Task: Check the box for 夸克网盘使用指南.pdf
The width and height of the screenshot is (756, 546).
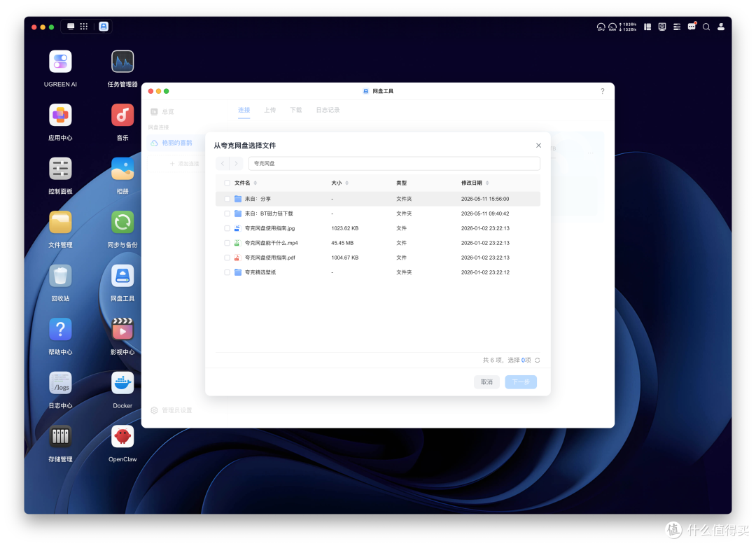Action: [x=227, y=258]
